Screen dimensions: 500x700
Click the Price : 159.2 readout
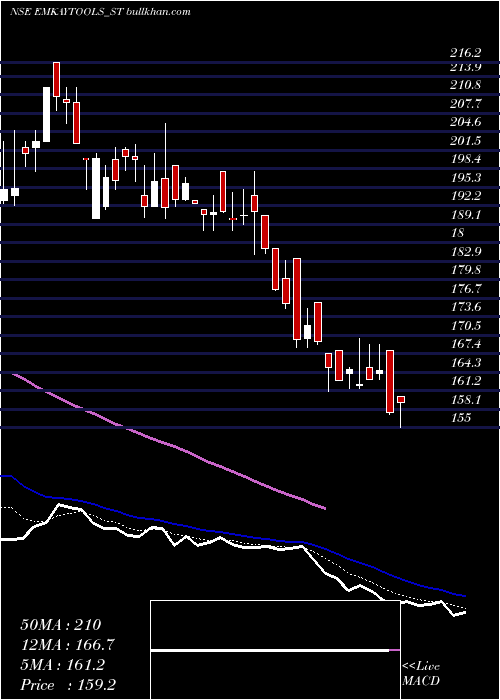pyautogui.click(x=68, y=685)
